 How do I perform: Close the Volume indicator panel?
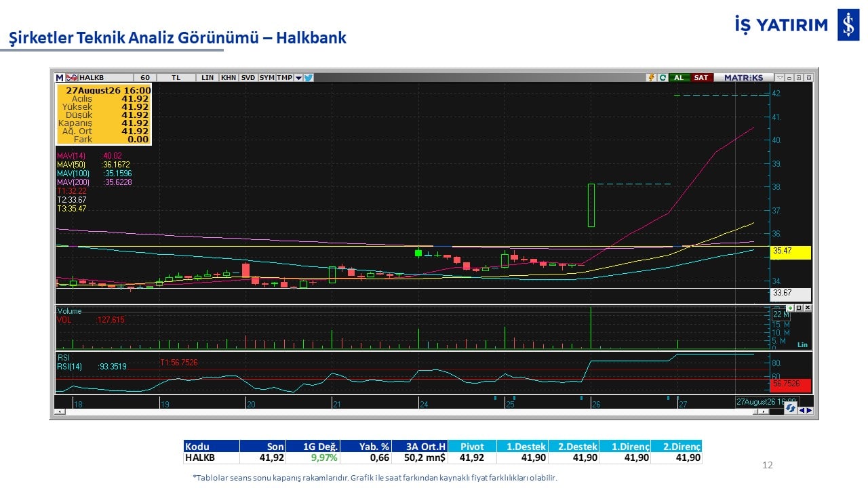pos(808,308)
